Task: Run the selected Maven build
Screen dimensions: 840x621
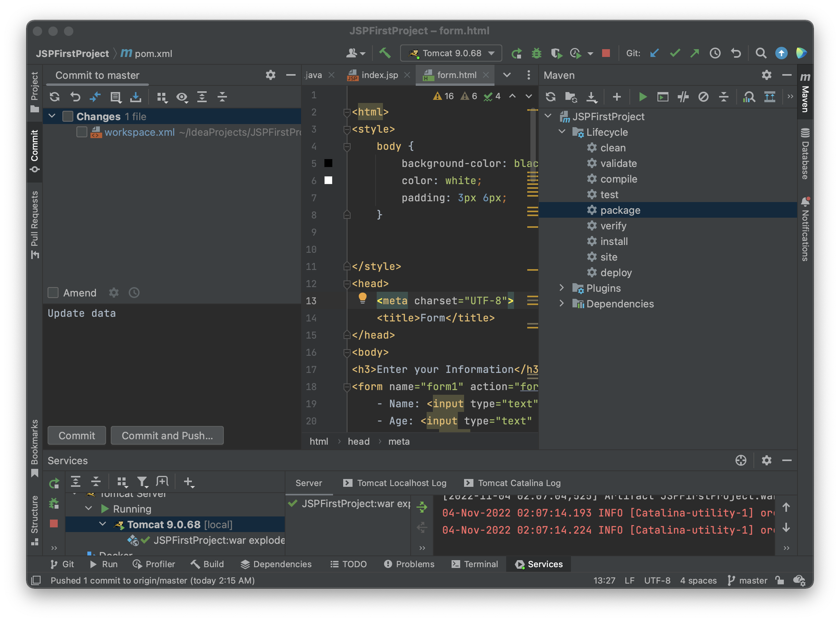Action: point(643,97)
